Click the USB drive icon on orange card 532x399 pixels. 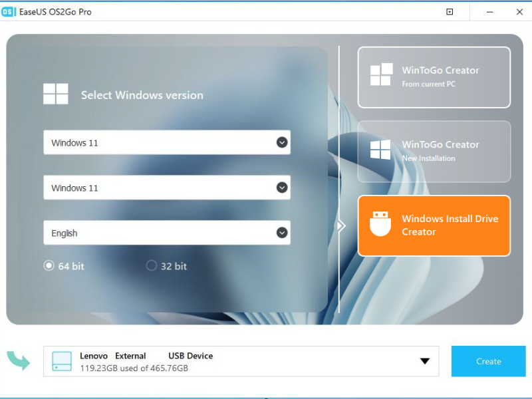[380, 224]
